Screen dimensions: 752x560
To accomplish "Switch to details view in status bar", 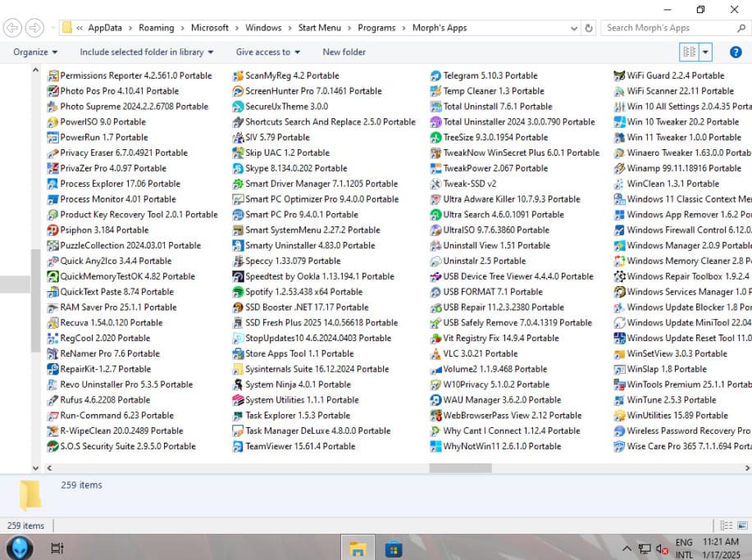I will pyautogui.click(x=727, y=526).
